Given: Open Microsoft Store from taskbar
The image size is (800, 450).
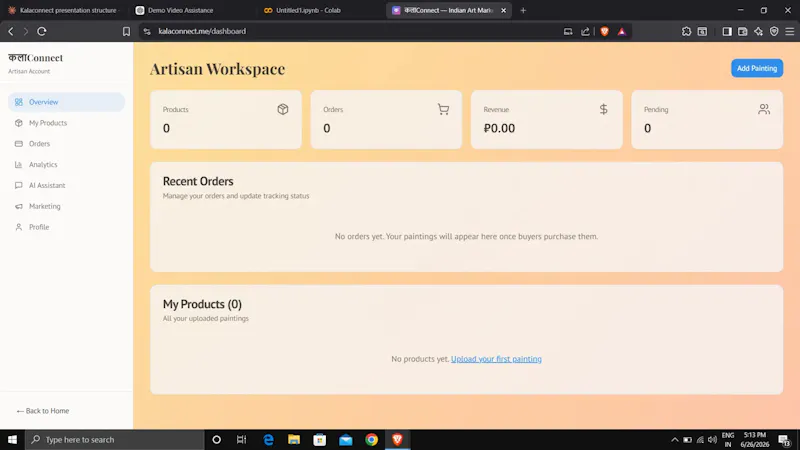Looking at the screenshot, I should tap(320, 439).
